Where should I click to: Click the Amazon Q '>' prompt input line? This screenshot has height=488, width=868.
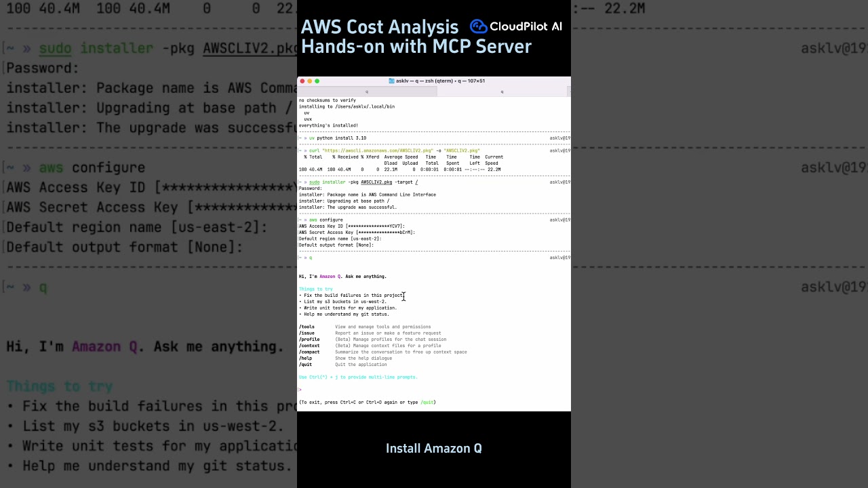tap(434, 390)
